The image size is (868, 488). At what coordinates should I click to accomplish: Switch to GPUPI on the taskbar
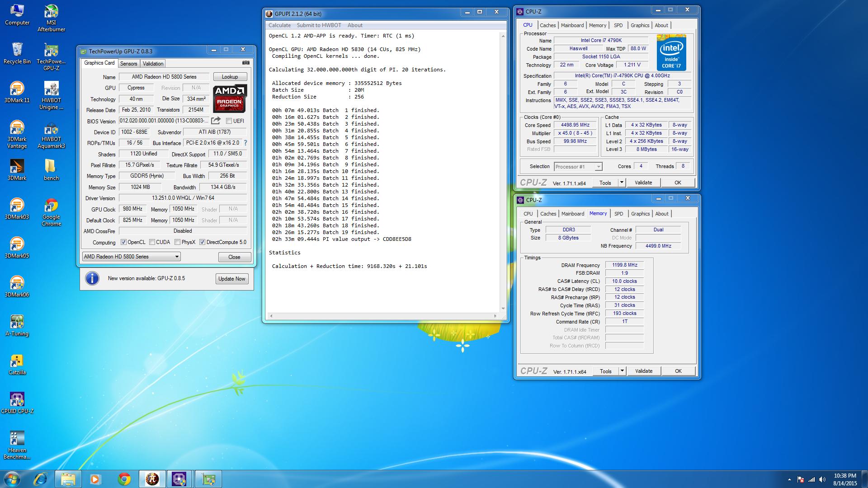(x=152, y=479)
